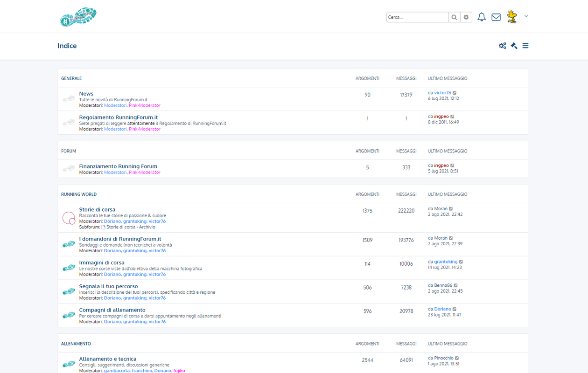Click the search magnifier button

click(x=454, y=17)
